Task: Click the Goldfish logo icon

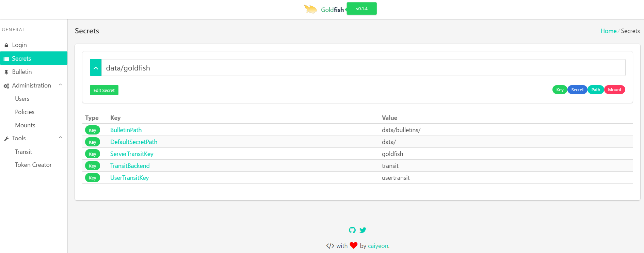Action: click(310, 9)
